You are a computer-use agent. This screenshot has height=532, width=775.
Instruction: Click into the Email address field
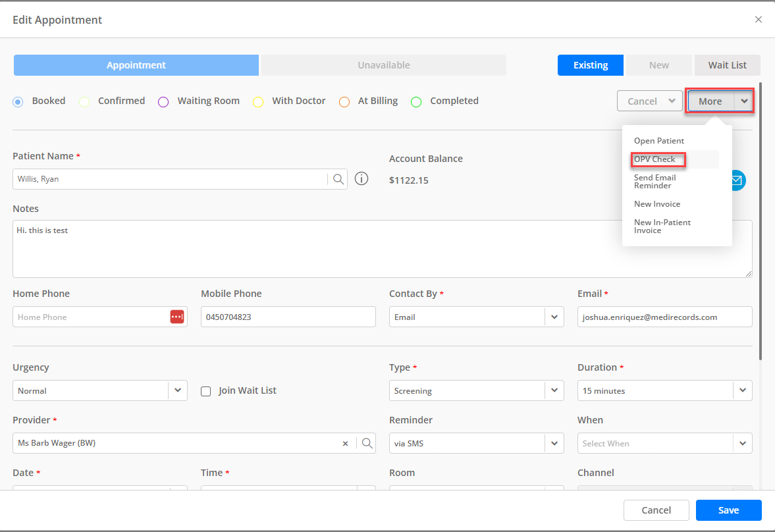tap(665, 317)
